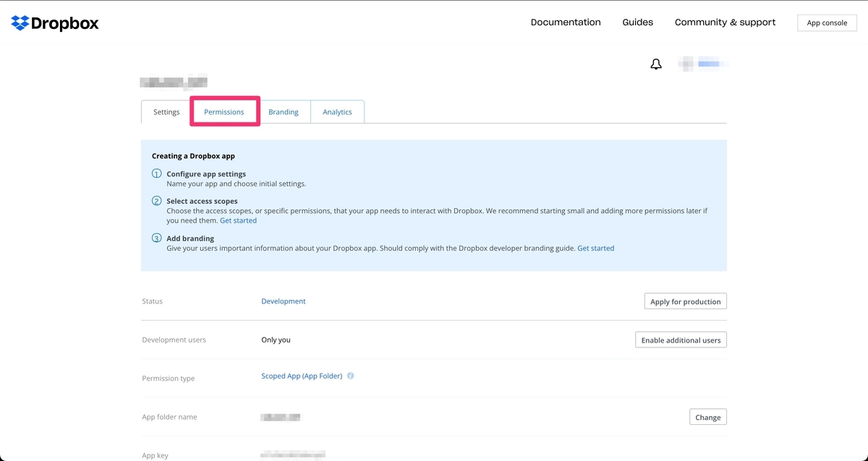
Task: Click Enable additional users button
Action: pos(681,340)
